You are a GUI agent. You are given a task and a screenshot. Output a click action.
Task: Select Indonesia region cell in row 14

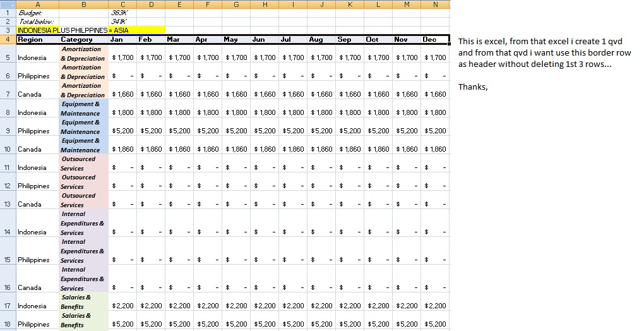[x=37, y=223]
